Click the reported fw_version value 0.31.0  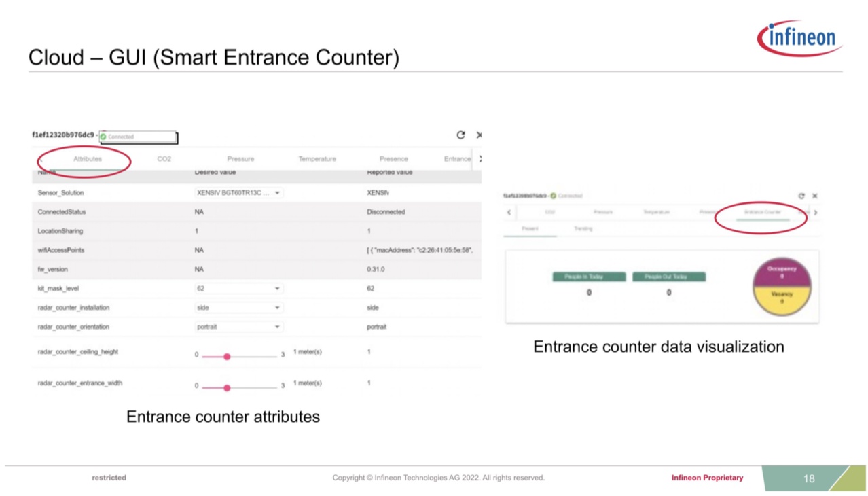[376, 269]
